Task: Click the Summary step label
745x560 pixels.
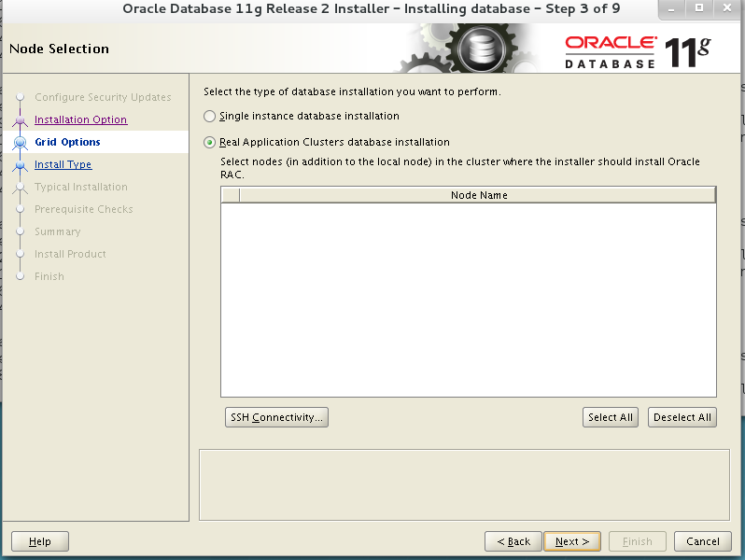Action: coord(58,231)
